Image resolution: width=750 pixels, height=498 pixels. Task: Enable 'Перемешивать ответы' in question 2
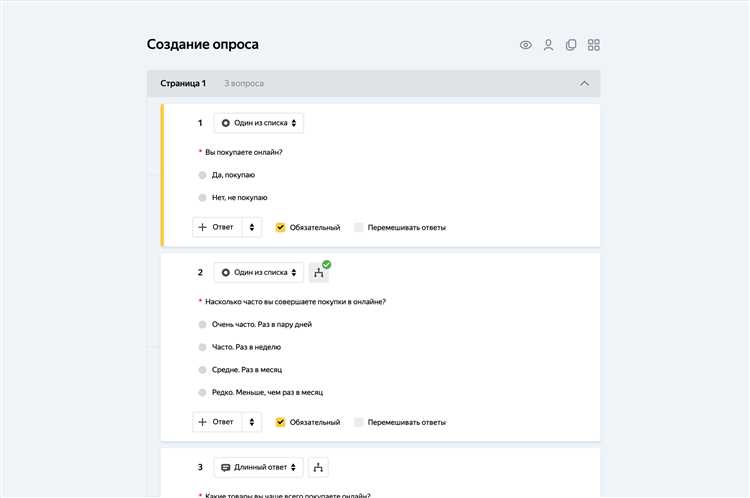click(x=359, y=422)
